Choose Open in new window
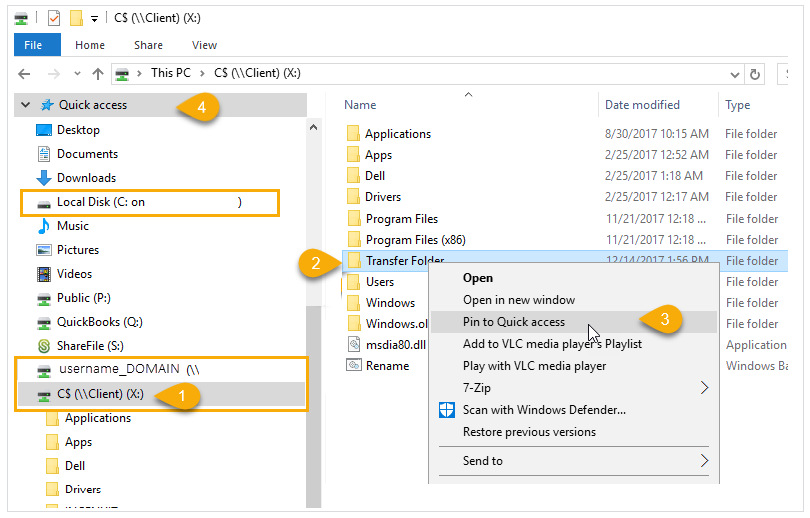This screenshot has width=810, height=518. tap(519, 300)
